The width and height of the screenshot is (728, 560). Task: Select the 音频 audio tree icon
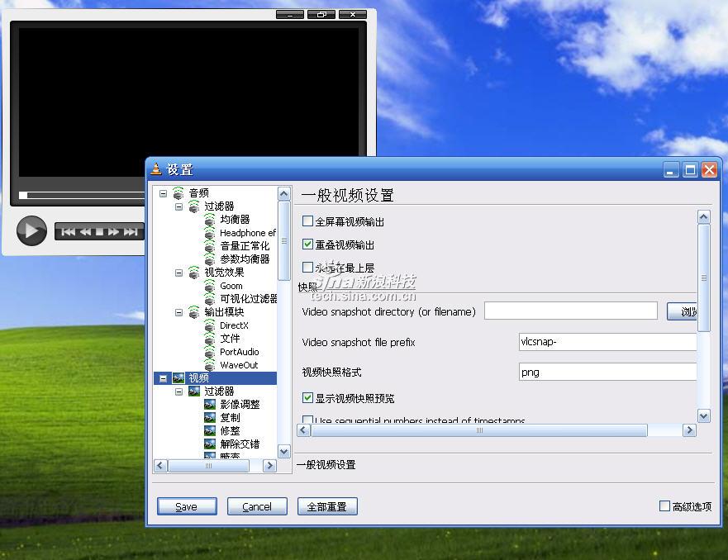click(x=178, y=193)
